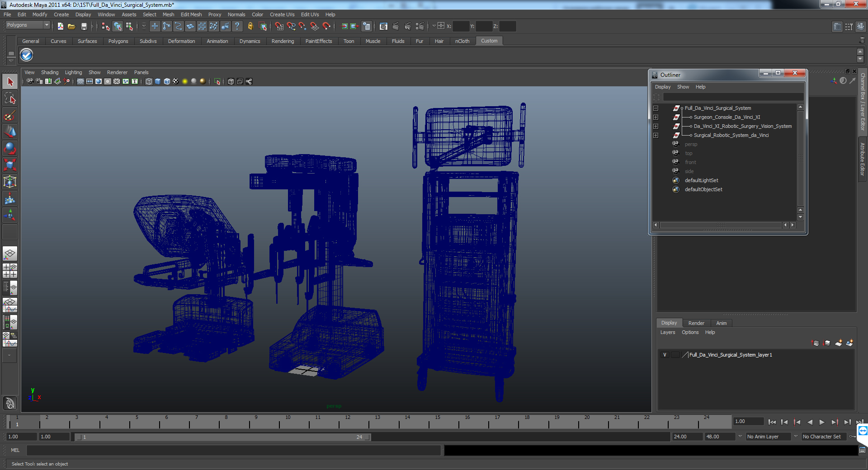Toggle viewport Isolate Select icon
The height and width of the screenshot is (470, 868).
point(217,81)
